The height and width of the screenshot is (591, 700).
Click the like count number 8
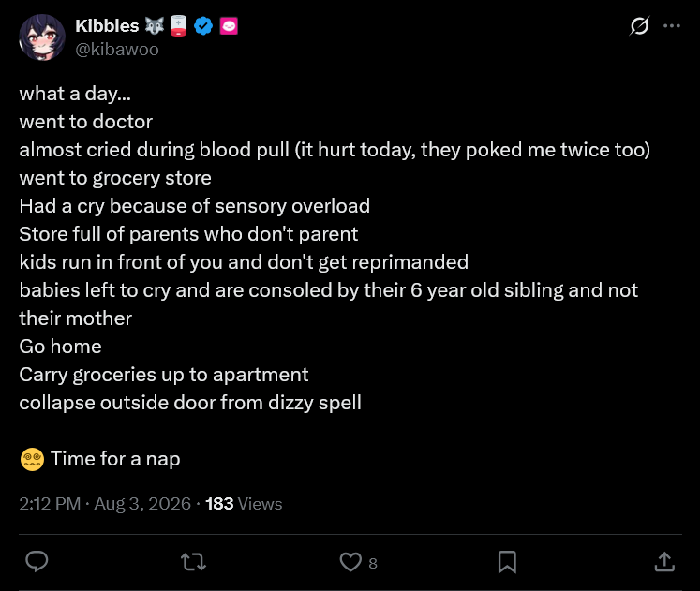coord(373,563)
